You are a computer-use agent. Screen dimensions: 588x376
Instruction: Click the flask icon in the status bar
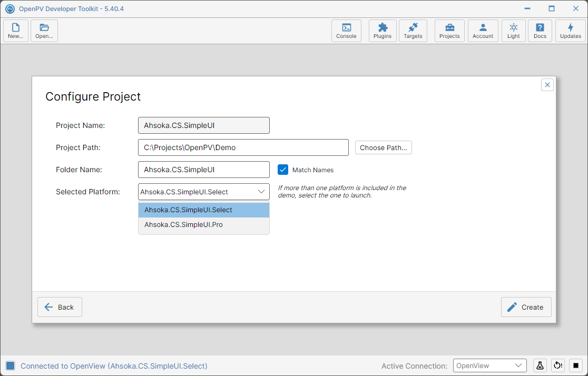[x=540, y=365]
